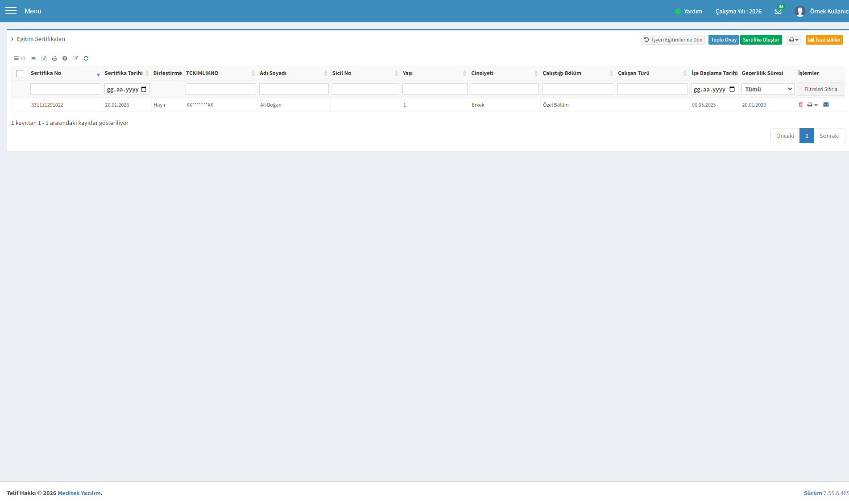The image size is (849, 504).
Task: Toggle column visibility with the eye icon
Action: tap(33, 58)
